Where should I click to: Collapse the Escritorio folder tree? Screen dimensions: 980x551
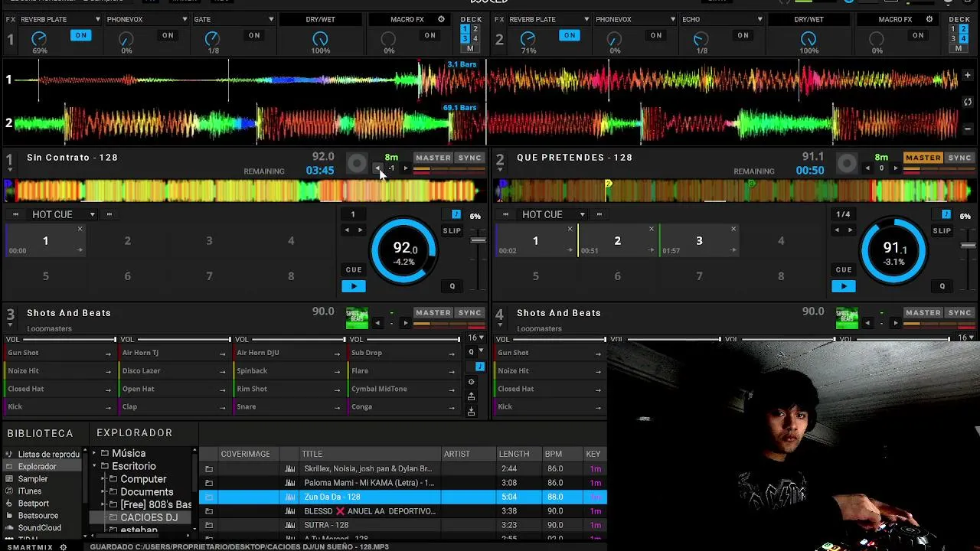tap(95, 466)
